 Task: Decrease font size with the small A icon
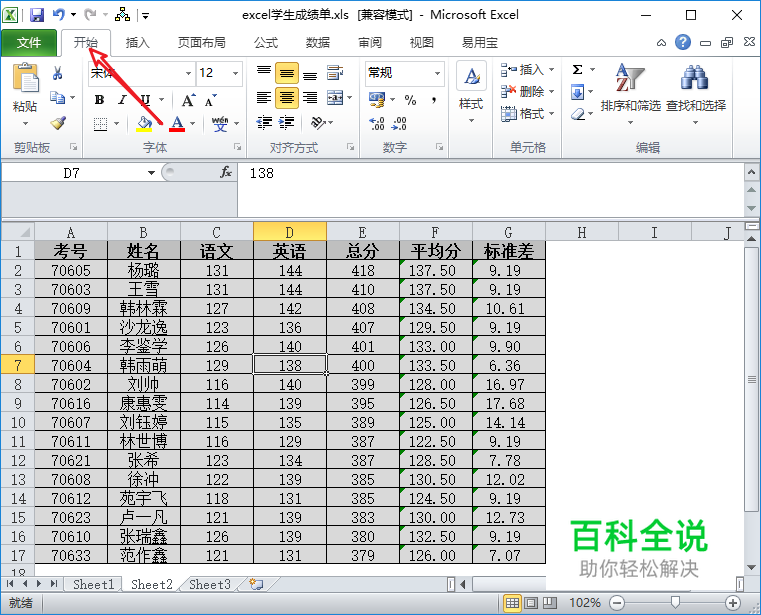[x=211, y=100]
